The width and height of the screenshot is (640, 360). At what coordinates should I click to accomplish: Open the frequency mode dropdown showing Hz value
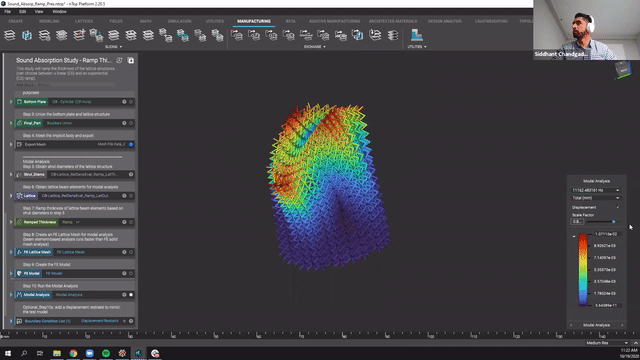596,190
